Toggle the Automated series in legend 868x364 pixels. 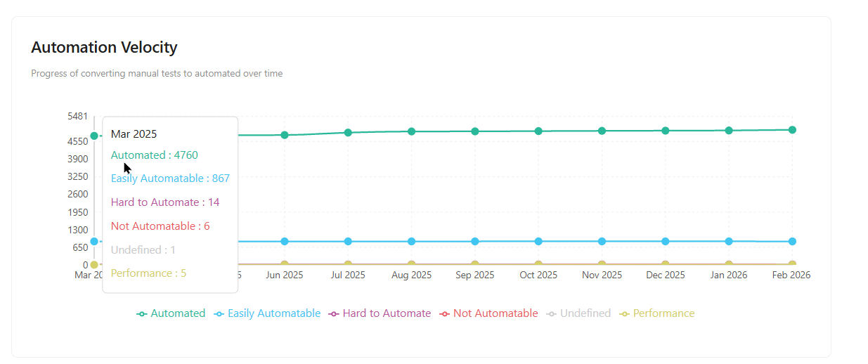171,313
